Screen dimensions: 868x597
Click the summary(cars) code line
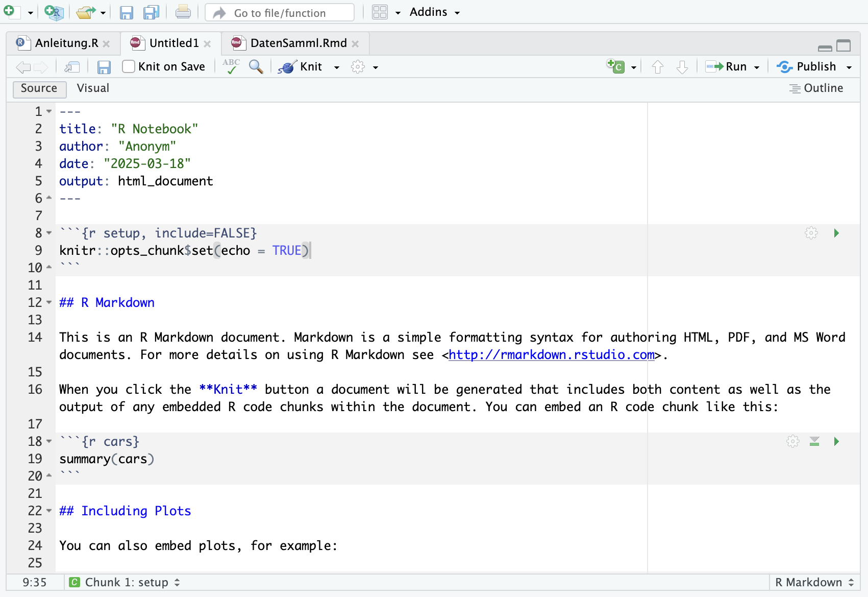click(x=107, y=459)
